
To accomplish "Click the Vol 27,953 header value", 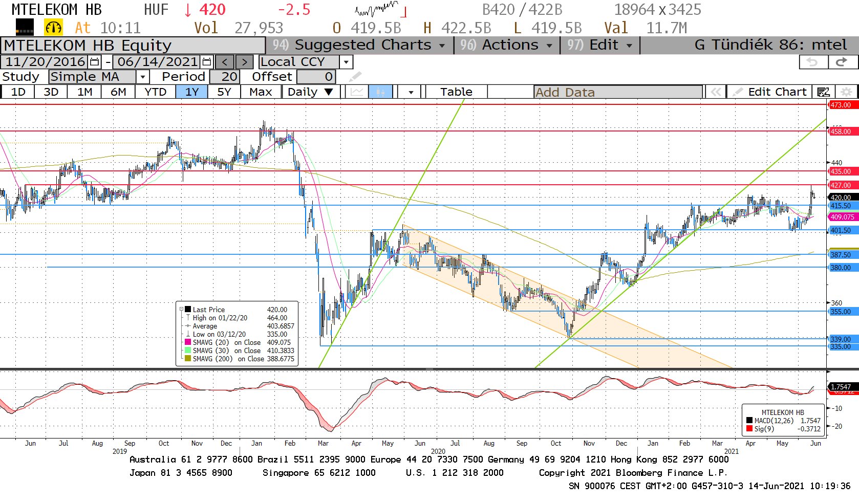I will point(239,28).
